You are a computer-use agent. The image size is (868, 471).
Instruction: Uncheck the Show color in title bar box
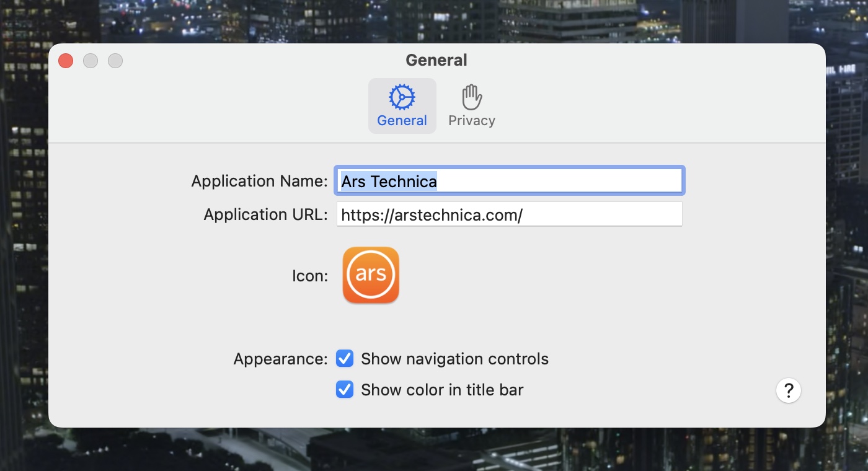coord(345,390)
